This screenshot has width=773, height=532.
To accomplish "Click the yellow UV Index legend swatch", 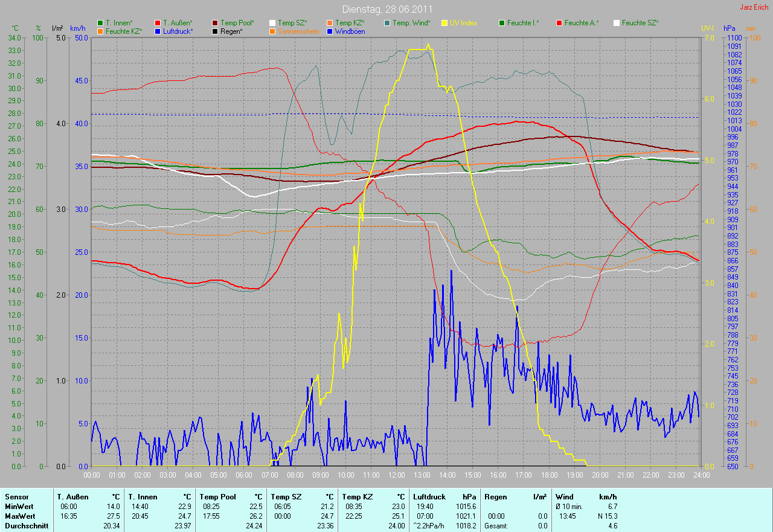I will tap(444, 23).
